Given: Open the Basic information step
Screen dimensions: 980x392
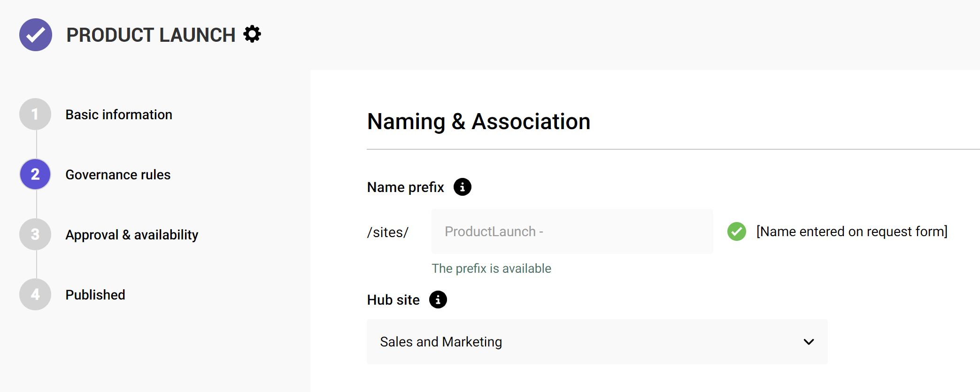Looking at the screenshot, I should point(119,115).
